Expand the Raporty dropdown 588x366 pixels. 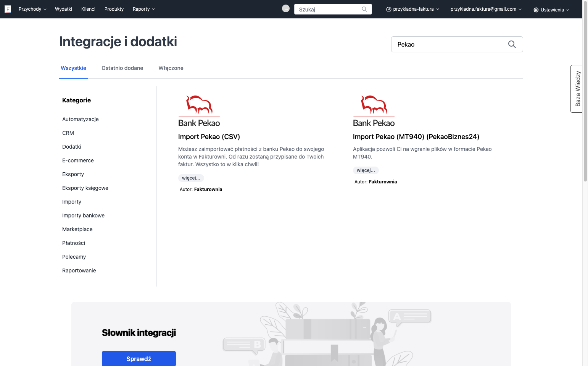coord(144,9)
